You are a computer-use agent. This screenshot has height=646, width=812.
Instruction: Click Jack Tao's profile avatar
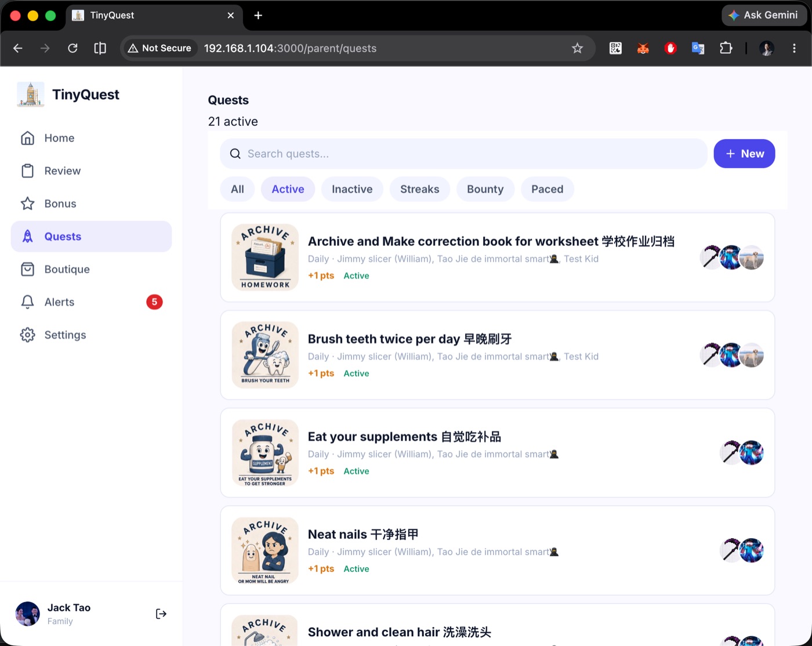(27, 614)
